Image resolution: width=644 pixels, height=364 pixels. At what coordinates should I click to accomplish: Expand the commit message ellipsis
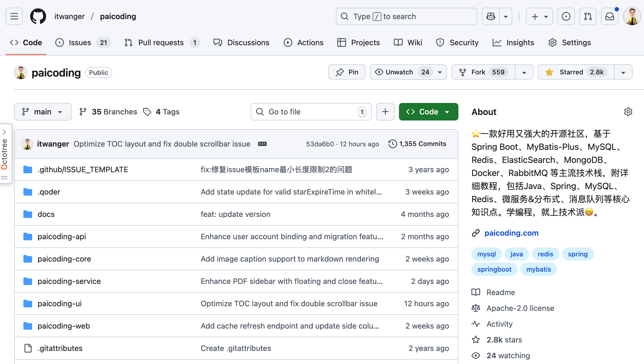[262, 144]
